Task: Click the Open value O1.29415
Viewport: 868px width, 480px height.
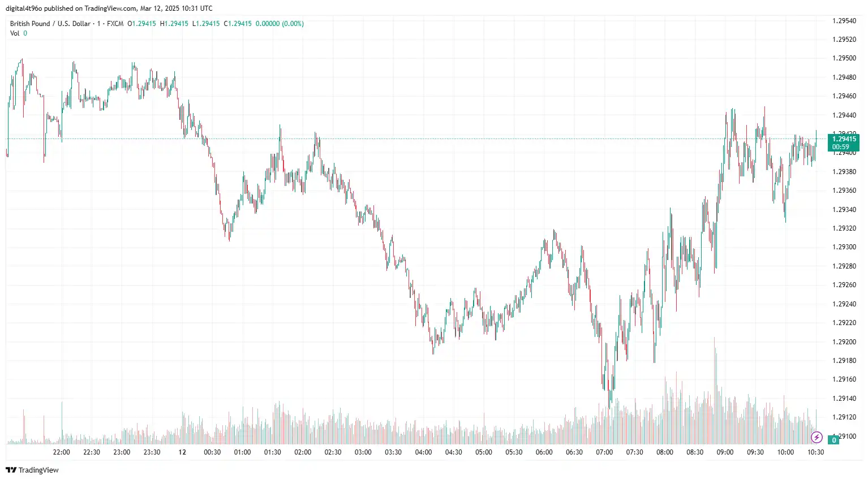Action: point(141,24)
